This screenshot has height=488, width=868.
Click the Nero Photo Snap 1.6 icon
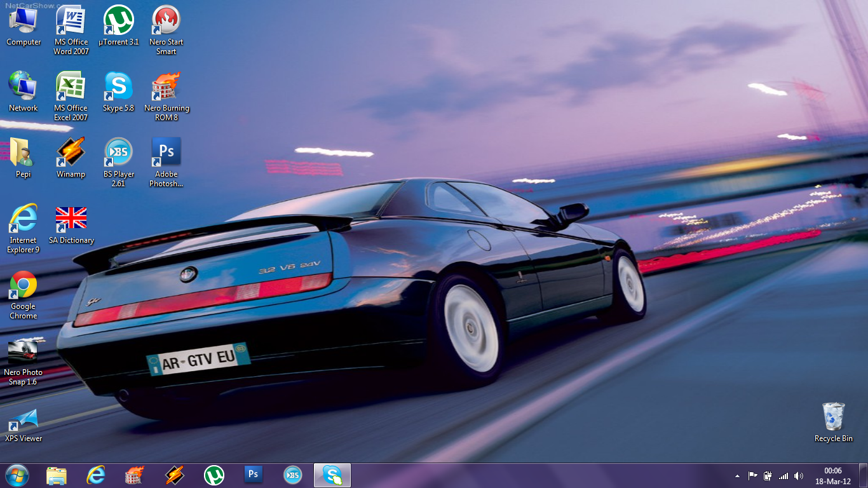click(x=24, y=351)
